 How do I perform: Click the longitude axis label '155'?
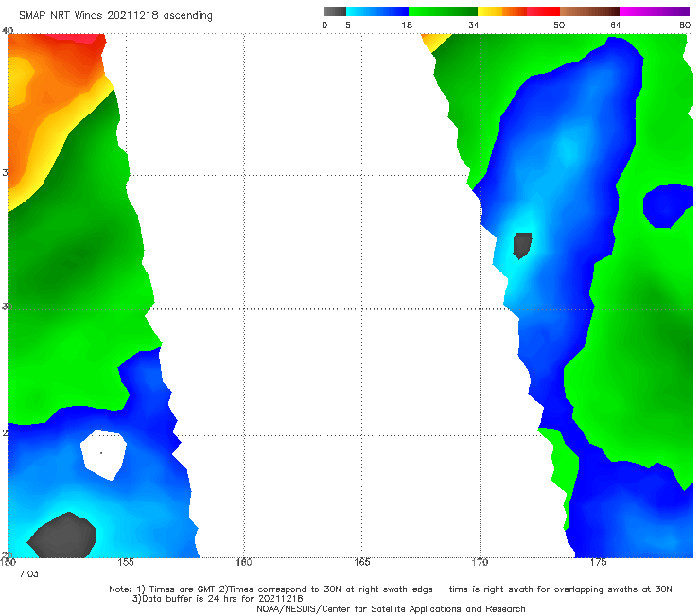point(126,562)
